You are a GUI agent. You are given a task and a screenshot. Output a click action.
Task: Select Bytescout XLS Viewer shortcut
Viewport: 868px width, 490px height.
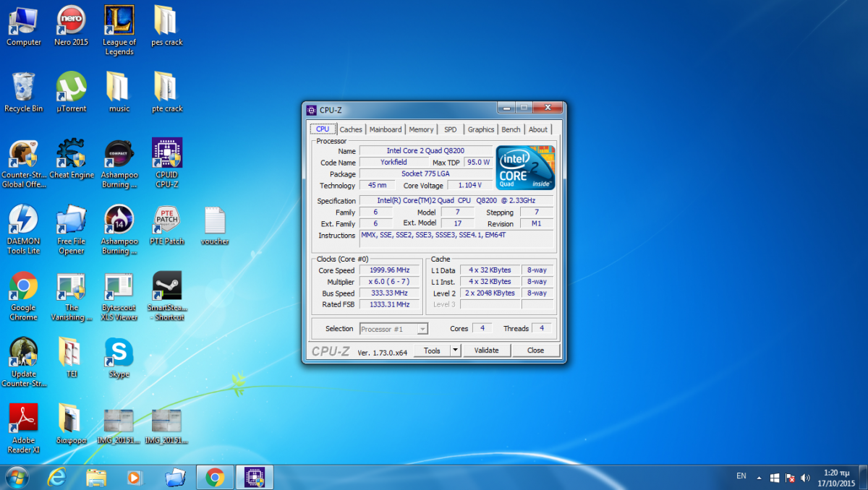(119, 297)
